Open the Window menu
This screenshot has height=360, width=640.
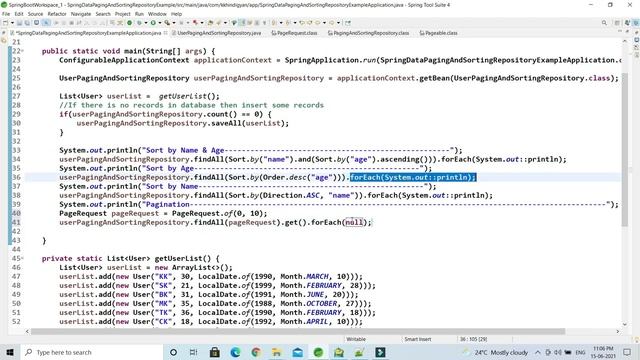157,14
